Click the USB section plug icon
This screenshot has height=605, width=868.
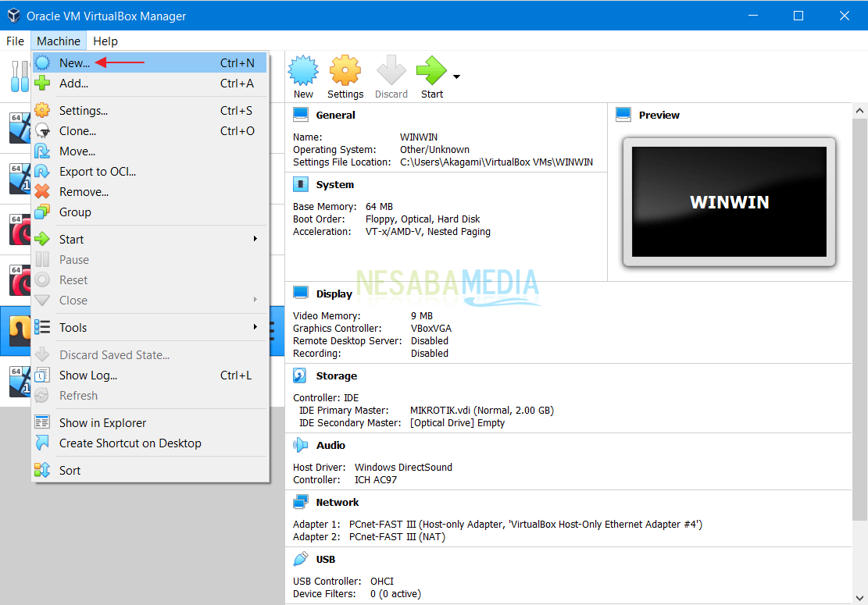tap(301, 559)
